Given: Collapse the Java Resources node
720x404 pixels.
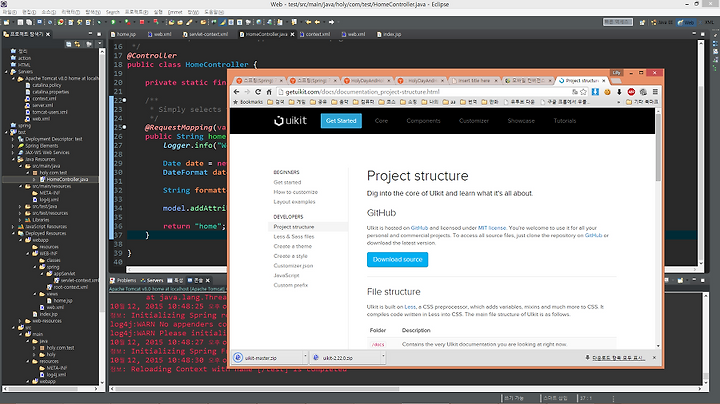Looking at the screenshot, I should coord(13,159).
